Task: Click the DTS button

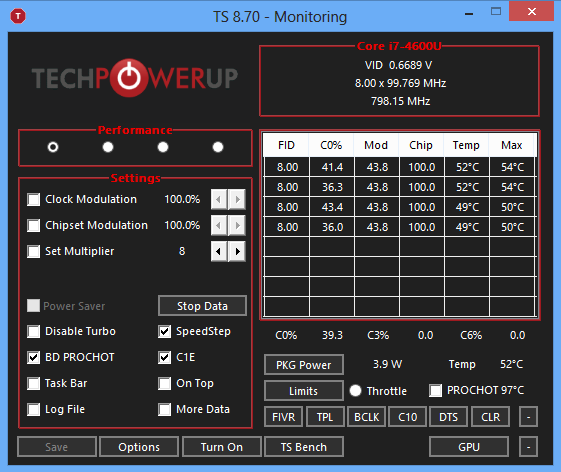Action: coord(448,417)
